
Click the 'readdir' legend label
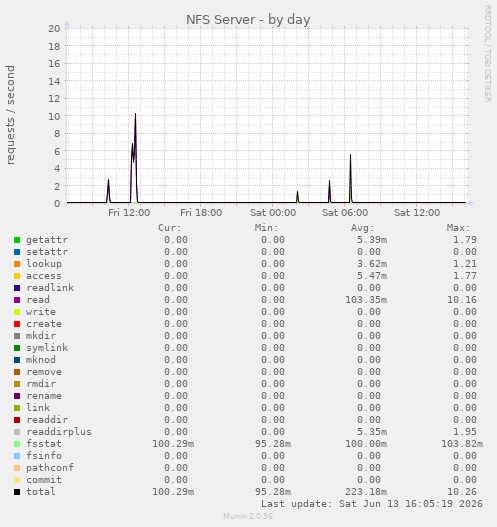point(47,420)
